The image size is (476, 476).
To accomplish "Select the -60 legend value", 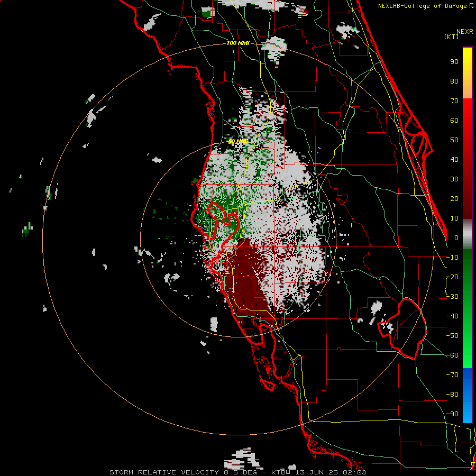I will click(x=452, y=355).
